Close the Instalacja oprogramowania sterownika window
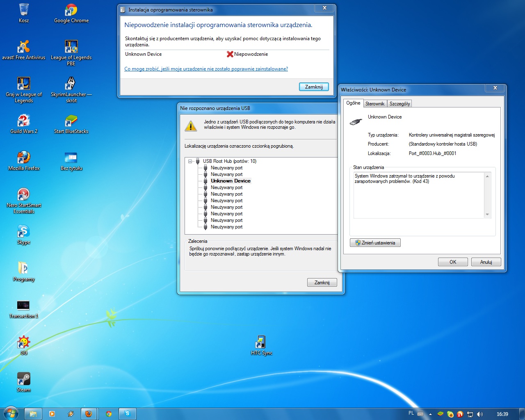525x420 pixels. click(324, 8)
